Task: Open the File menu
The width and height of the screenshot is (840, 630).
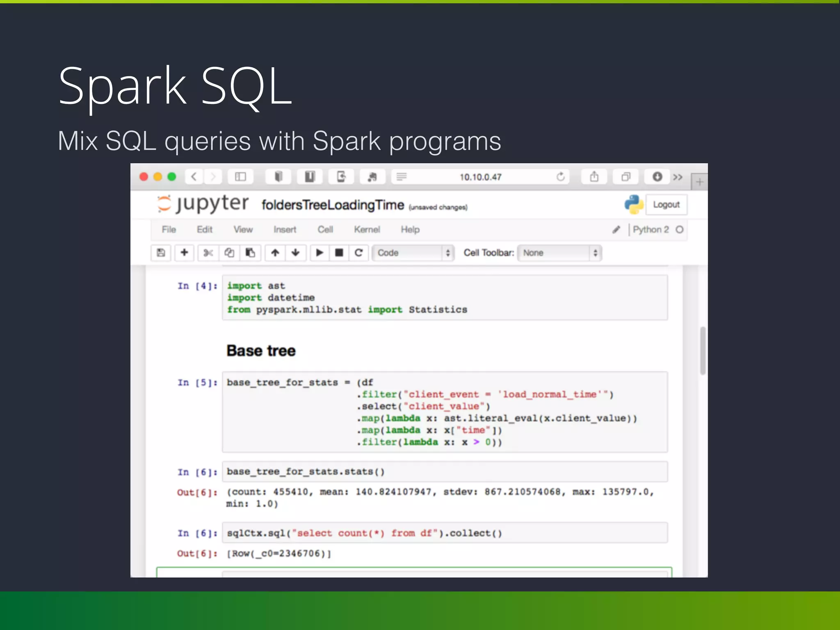Action: [169, 230]
